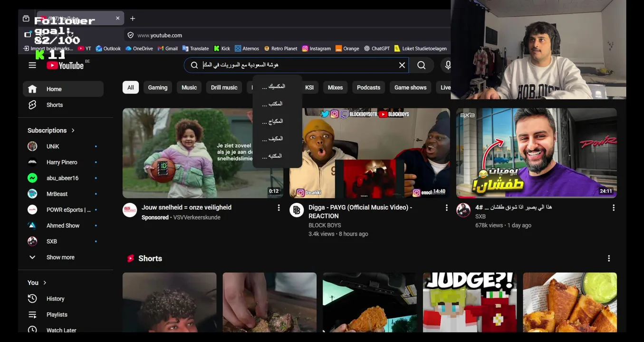Image resolution: width=644 pixels, height=342 pixels.
Task: Choose the suggestion المكيف
Action: click(277, 139)
